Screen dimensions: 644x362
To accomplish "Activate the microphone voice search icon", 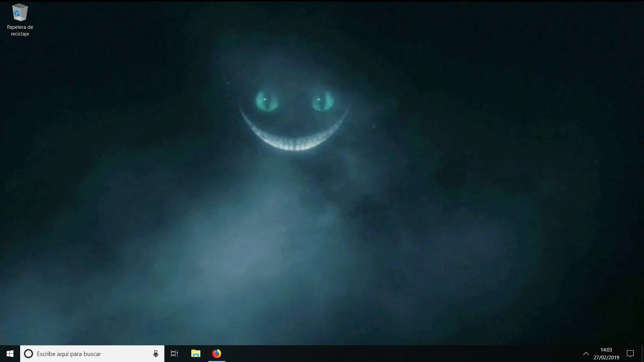I will point(156,354).
